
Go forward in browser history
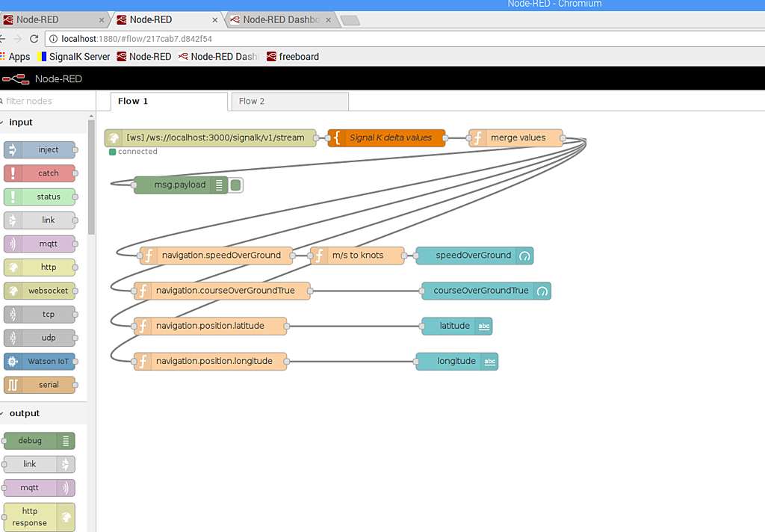[18, 39]
